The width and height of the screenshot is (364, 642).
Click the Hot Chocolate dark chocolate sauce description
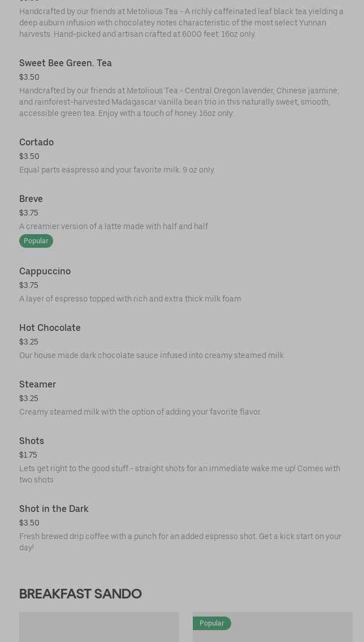151,355
